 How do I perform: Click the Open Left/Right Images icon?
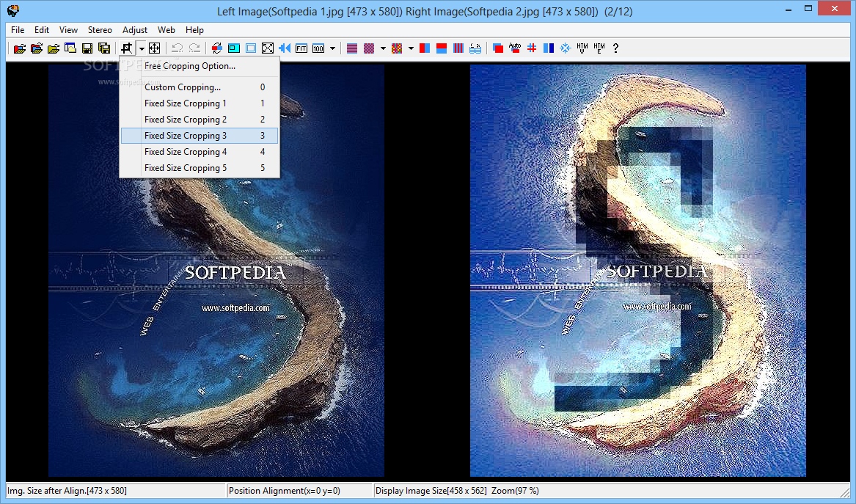pyautogui.click(x=37, y=48)
